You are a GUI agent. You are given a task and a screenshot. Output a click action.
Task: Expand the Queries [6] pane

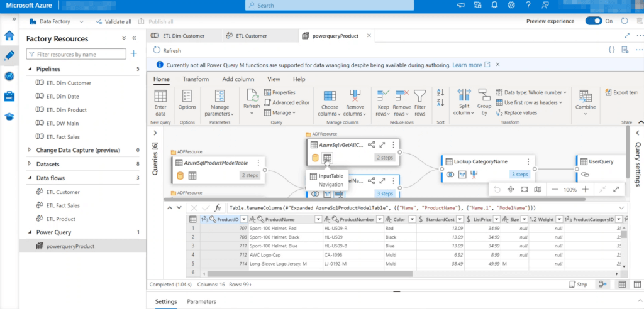click(155, 133)
